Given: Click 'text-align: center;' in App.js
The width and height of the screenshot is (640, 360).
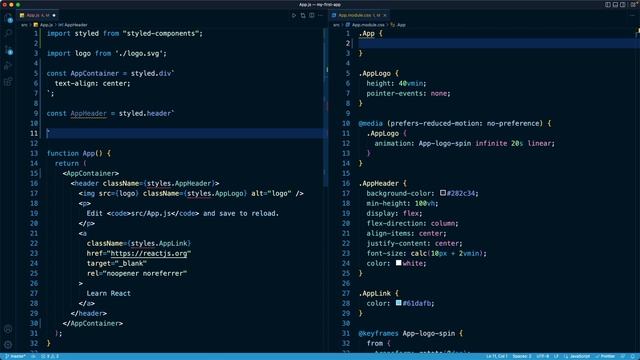Looking at the screenshot, I should pyautogui.click(x=92, y=83).
